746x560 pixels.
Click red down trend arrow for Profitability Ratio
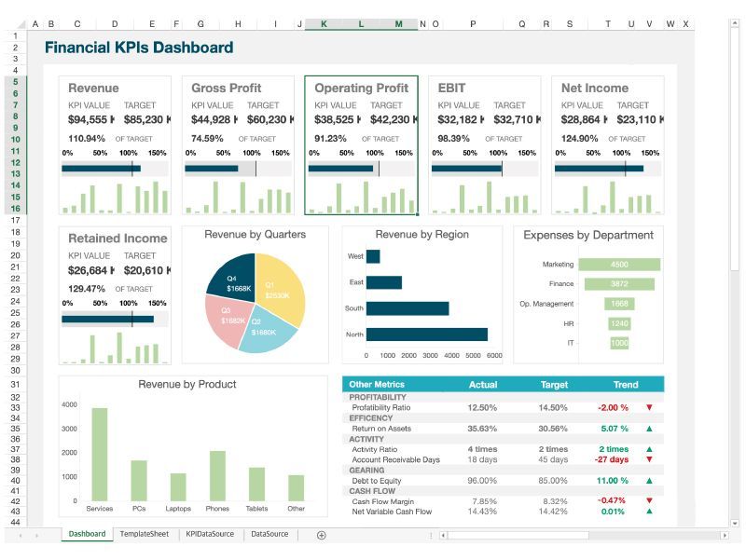[x=649, y=408]
